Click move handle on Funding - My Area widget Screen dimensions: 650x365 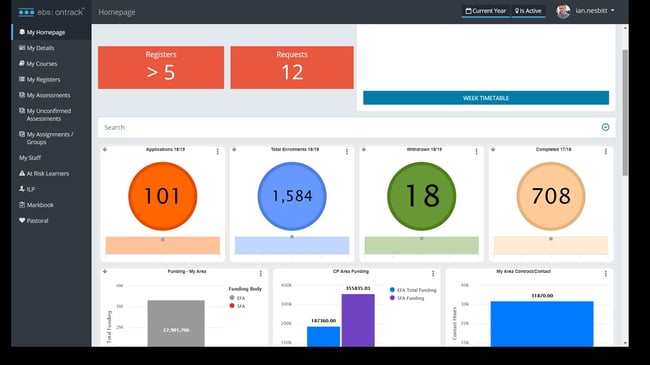coord(105,271)
